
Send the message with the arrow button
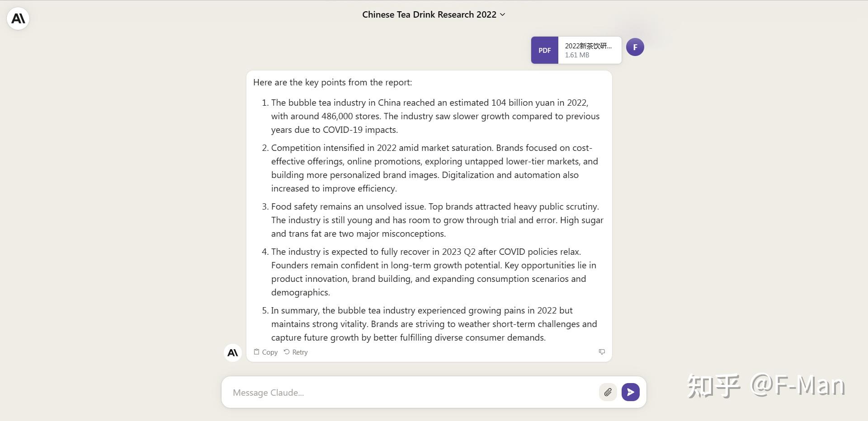(x=630, y=392)
